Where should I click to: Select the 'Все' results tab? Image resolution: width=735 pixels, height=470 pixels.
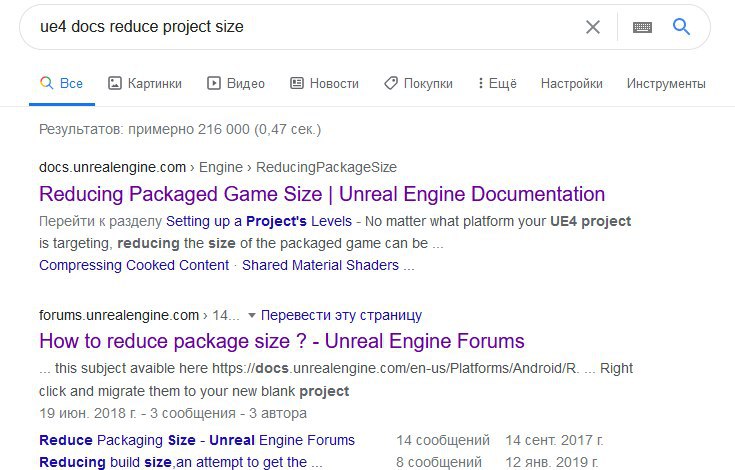click(x=61, y=83)
